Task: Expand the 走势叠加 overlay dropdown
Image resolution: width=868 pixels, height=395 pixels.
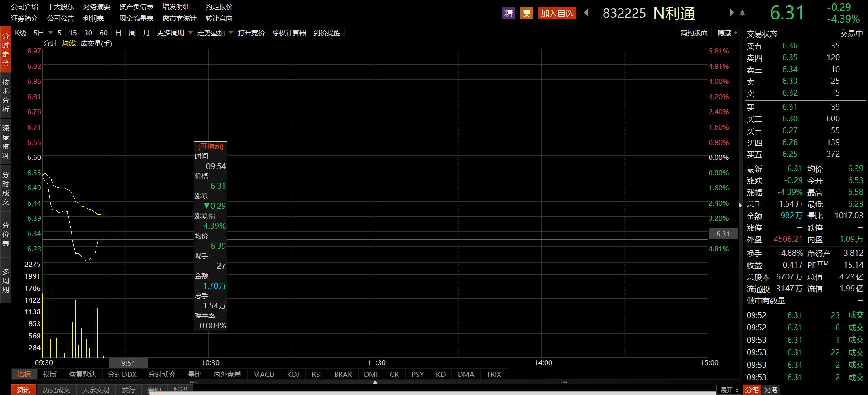Action: (x=230, y=33)
